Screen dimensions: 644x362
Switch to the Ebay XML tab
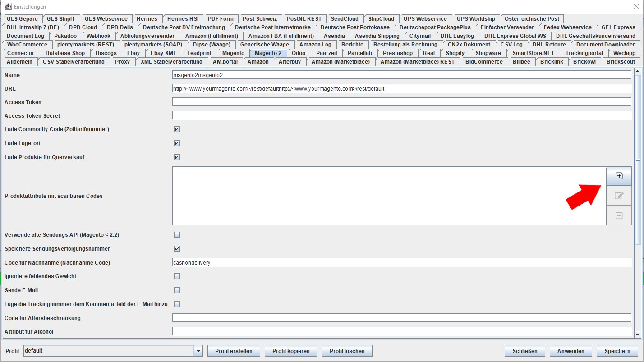(x=163, y=53)
